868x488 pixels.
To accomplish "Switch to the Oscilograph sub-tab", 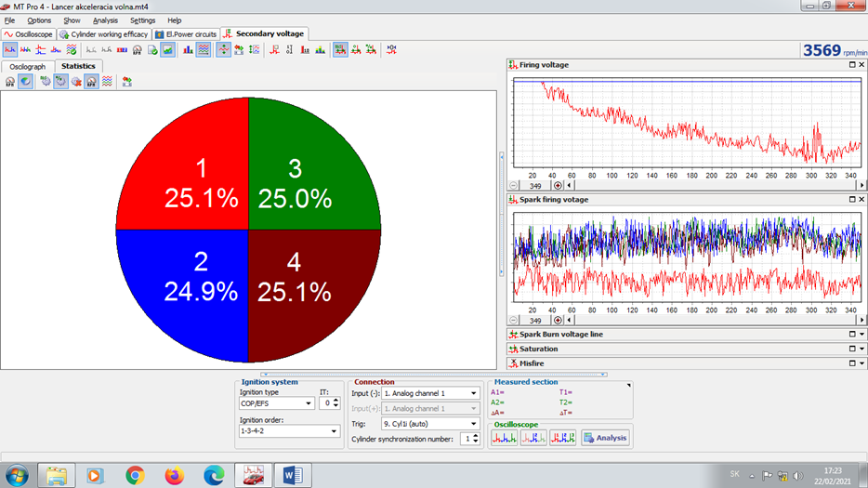I will pyautogui.click(x=28, y=67).
